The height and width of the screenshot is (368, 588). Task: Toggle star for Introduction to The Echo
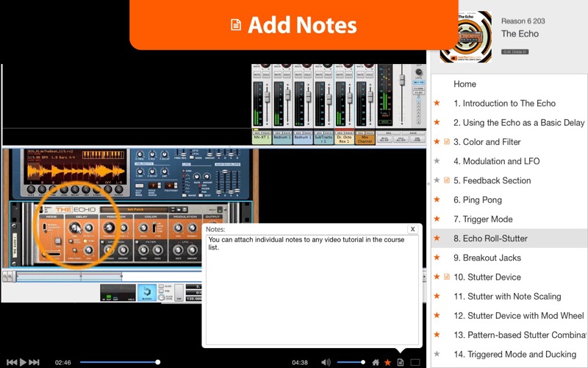(437, 103)
